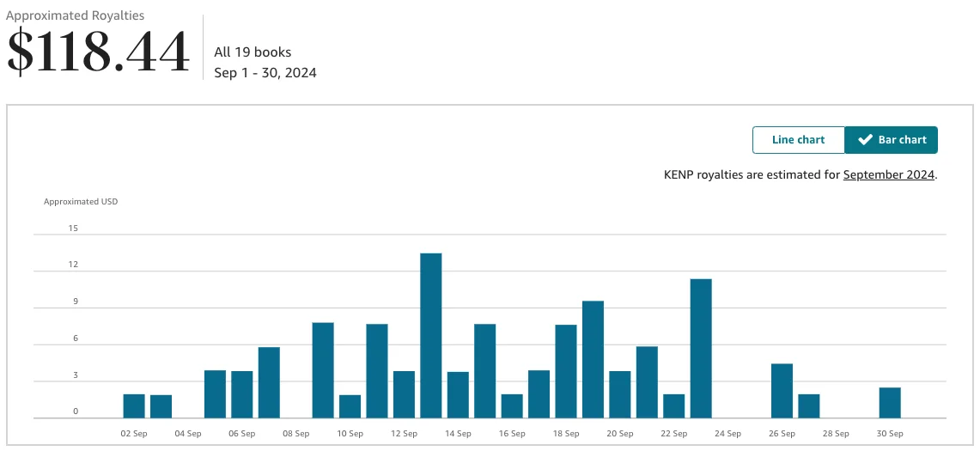Click the 24 Sep x-axis date label
980x451 pixels.
(727, 434)
